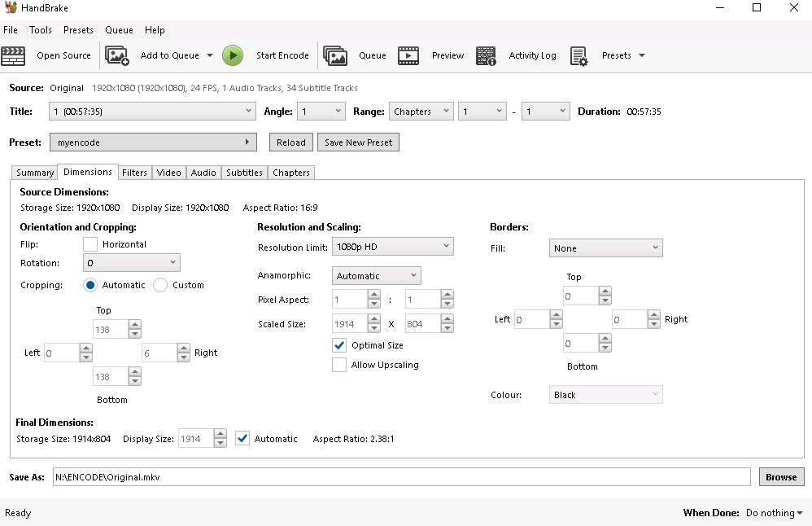Viewport: 812px width, 526px height.
Task: Open the Help menu
Action: 155,30
